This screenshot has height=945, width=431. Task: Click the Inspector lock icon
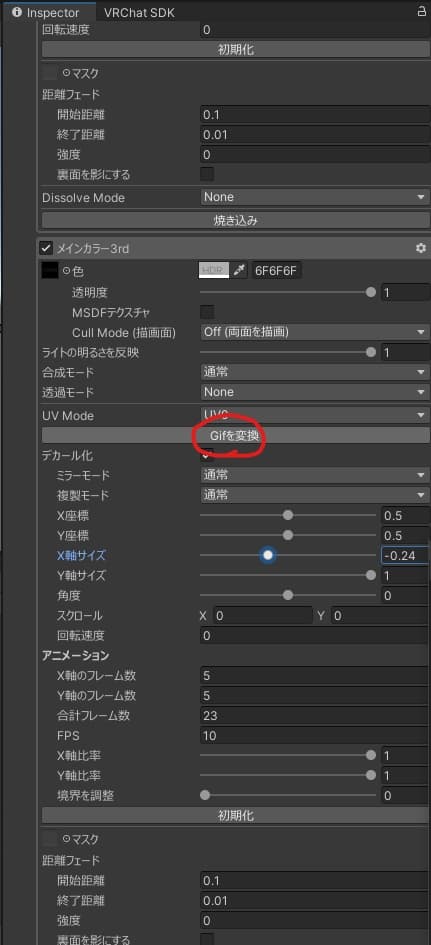(422, 11)
